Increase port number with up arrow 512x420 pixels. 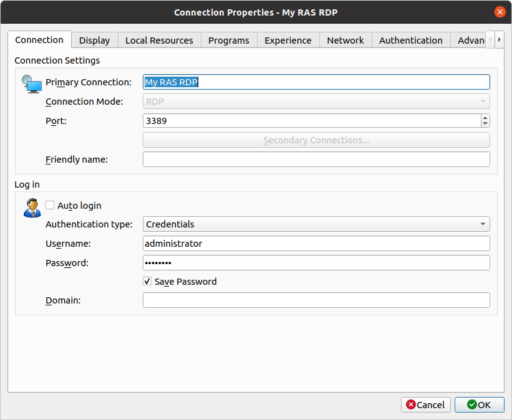[x=485, y=117]
